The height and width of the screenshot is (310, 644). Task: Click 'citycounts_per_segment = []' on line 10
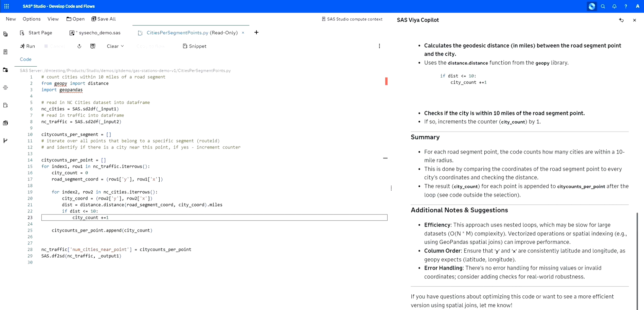pos(76,135)
